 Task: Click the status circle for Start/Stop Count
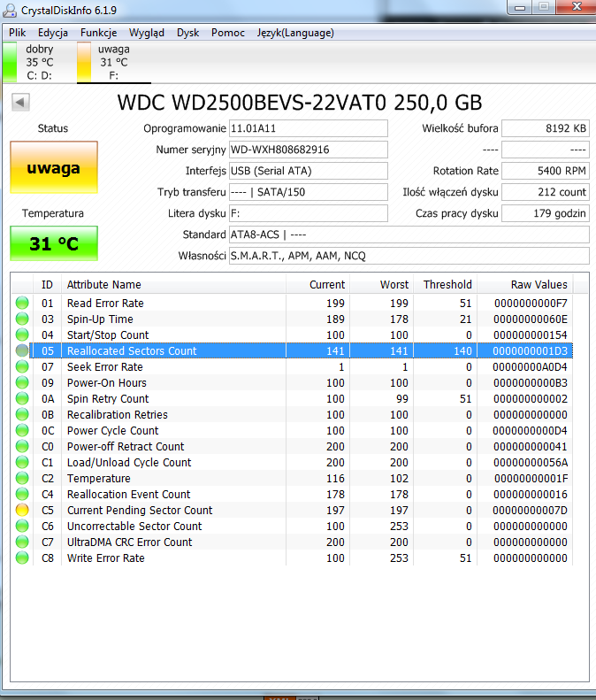pos(22,335)
